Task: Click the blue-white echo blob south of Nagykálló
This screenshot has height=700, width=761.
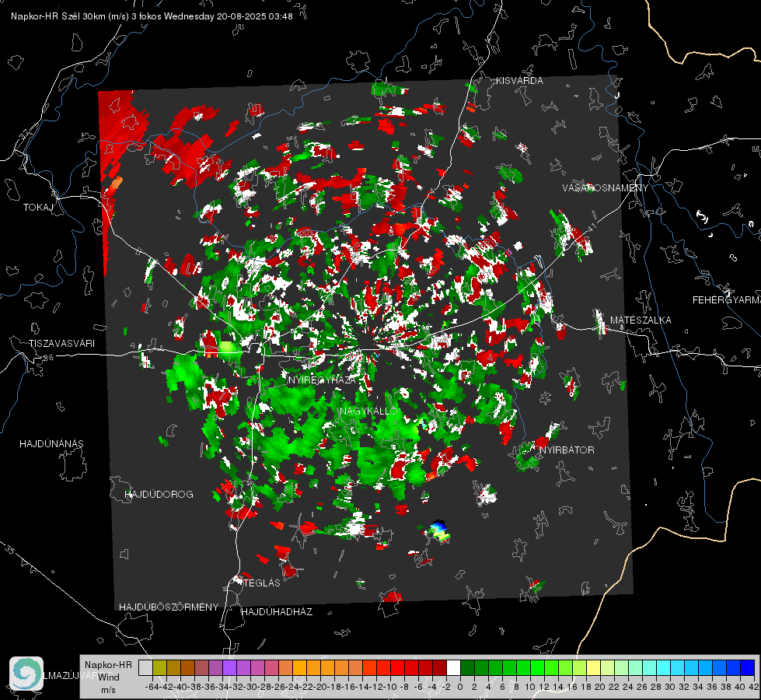Action: tap(438, 530)
